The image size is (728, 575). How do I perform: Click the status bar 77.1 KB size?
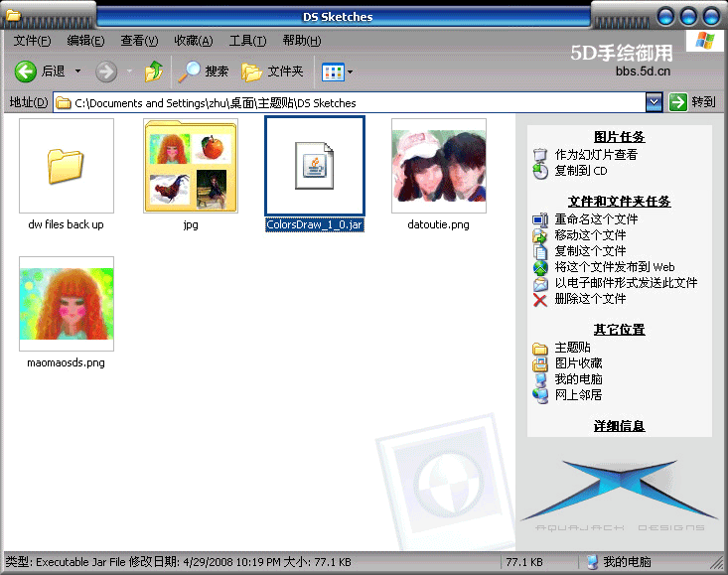coord(524,562)
